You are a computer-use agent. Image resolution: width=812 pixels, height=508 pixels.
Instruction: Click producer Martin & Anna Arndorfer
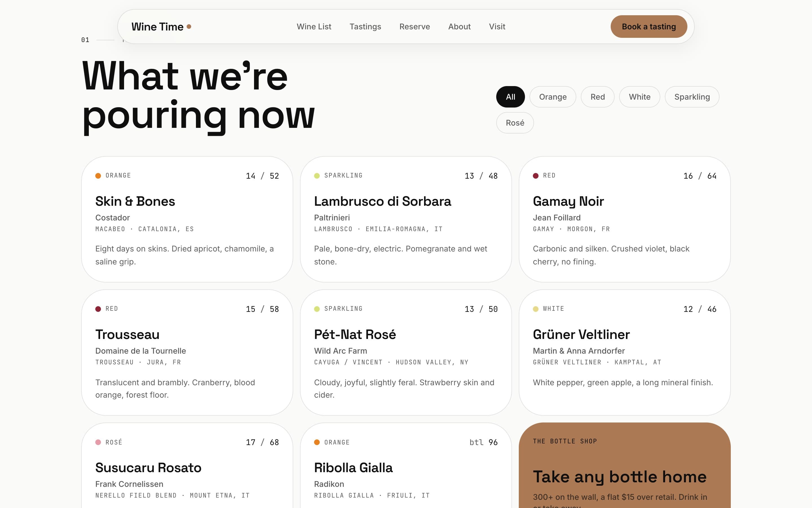click(579, 351)
